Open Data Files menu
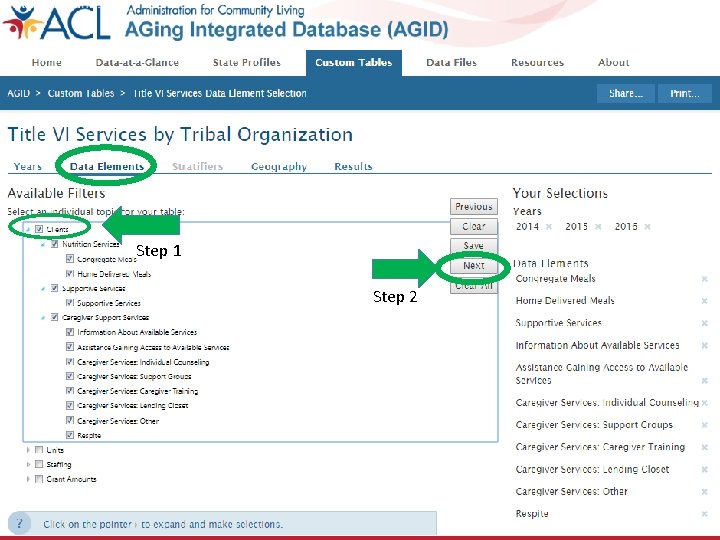The width and height of the screenshot is (720, 540). click(451, 62)
